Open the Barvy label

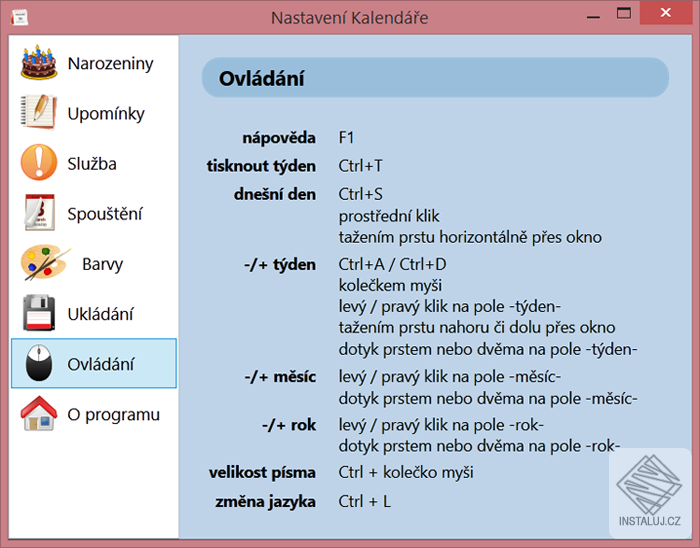tap(102, 264)
